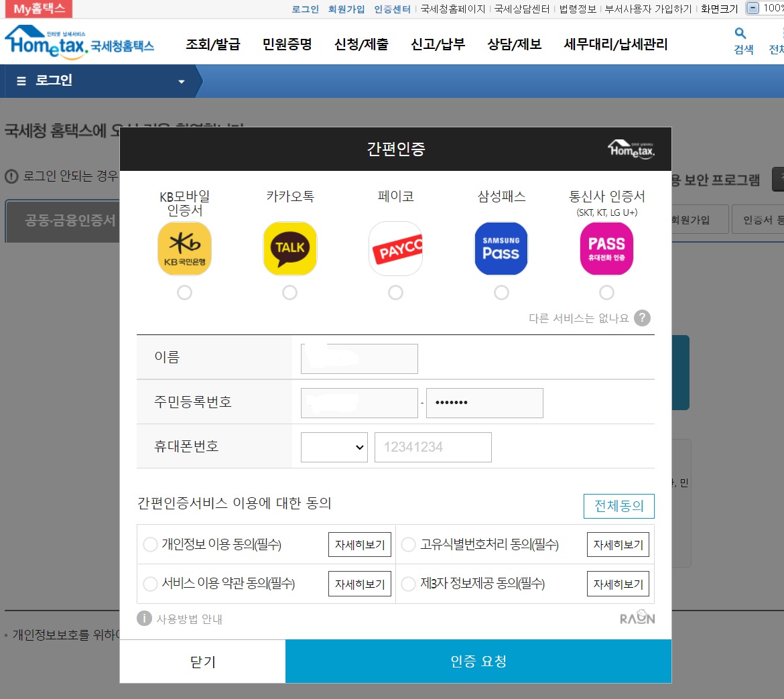Open 세무대리/납세관리 menu
The image size is (784, 699).
[616, 44]
